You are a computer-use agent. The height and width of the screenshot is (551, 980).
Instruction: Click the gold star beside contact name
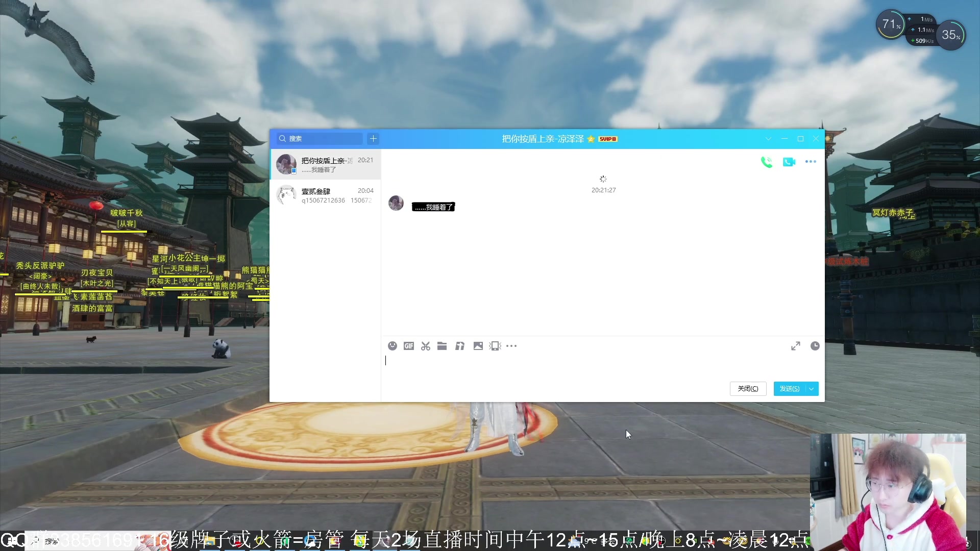point(591,139)
